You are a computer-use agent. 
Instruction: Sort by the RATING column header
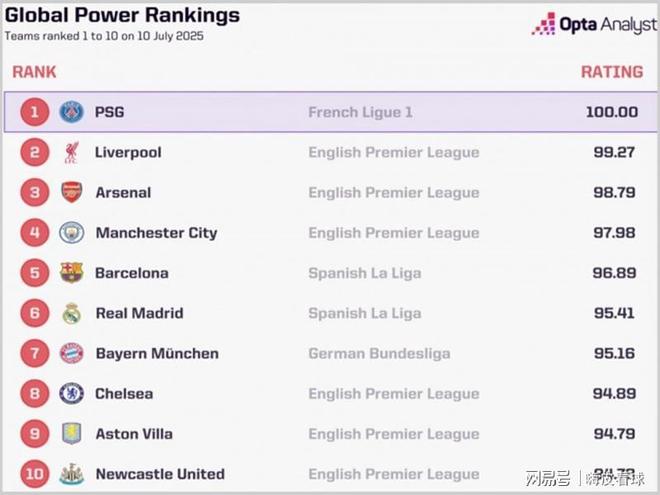click(612, 72)
